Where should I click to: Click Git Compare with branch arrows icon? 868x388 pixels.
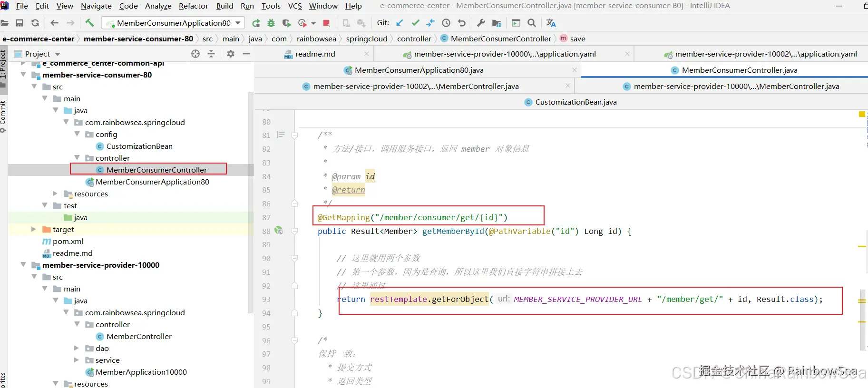430,23
